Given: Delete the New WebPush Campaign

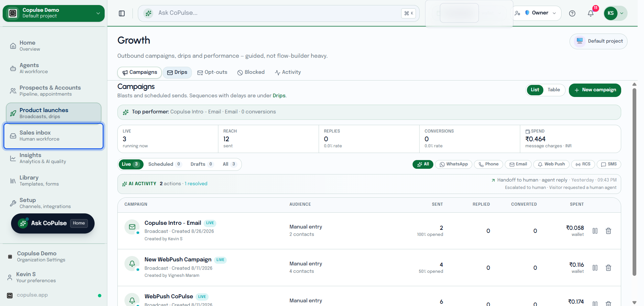Looking at the screenshot, I should click(x=608, y=268).
